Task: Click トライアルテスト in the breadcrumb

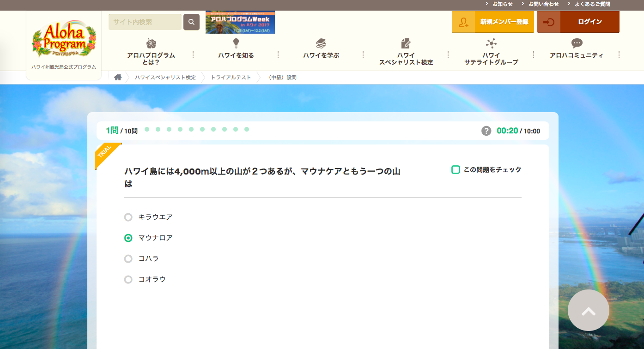Action: coord(231,78)
